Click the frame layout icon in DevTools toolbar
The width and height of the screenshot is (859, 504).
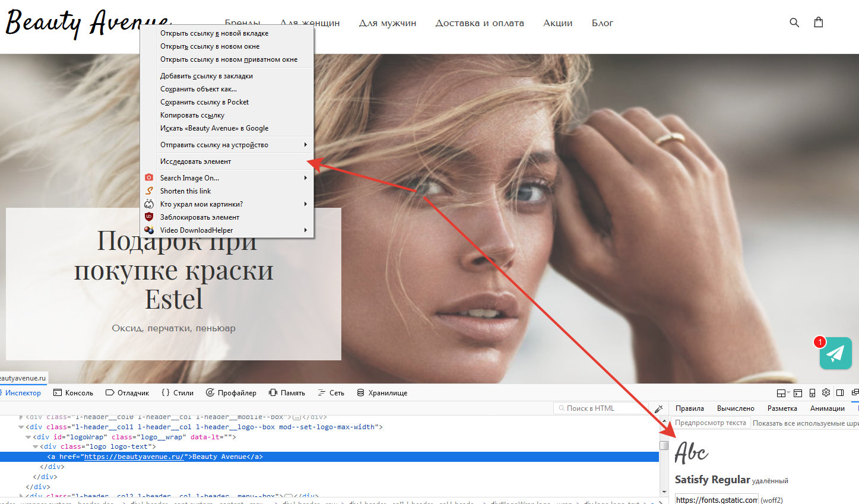coord(781,393)
